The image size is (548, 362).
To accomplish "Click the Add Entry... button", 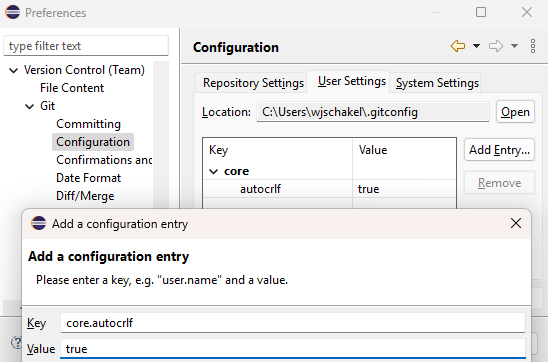I will 499,150.
